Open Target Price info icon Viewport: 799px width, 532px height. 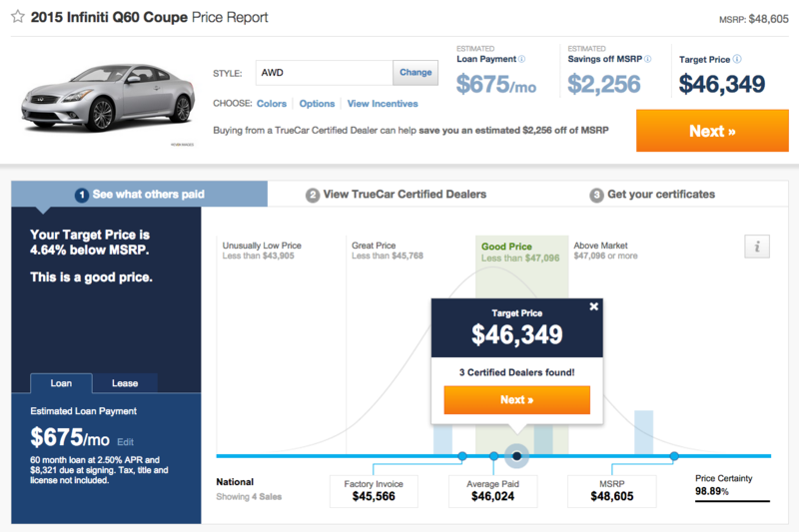click(737, 59)
